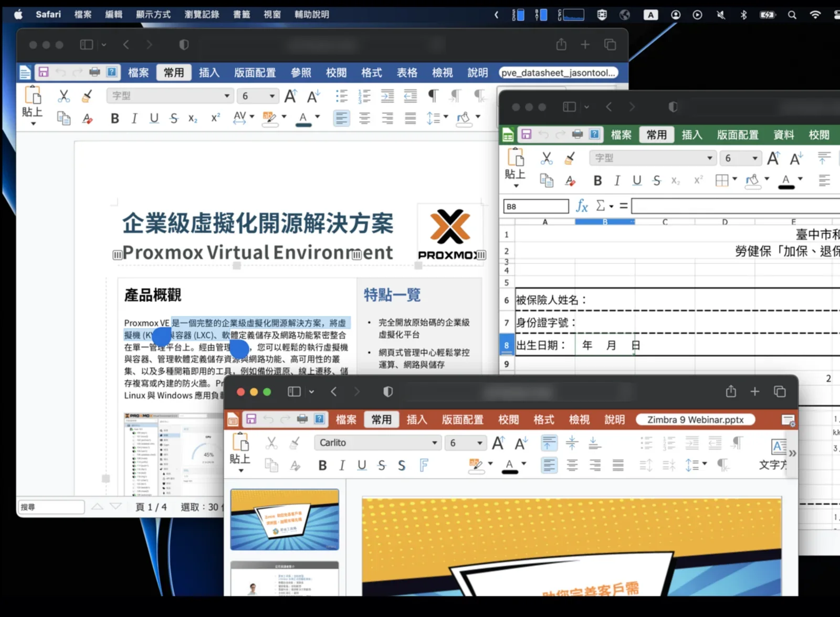Click Print icon in Writer window
The image size is (840, 617).
pyautogui.click(x=94, y=72)
